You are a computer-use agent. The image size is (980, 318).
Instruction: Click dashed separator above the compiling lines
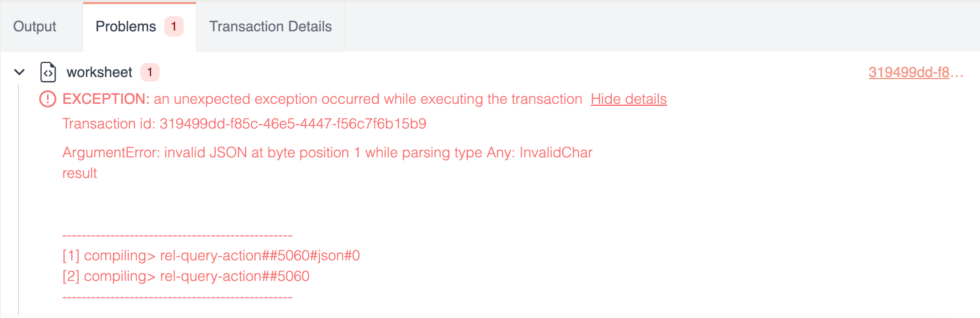(177, 236)
